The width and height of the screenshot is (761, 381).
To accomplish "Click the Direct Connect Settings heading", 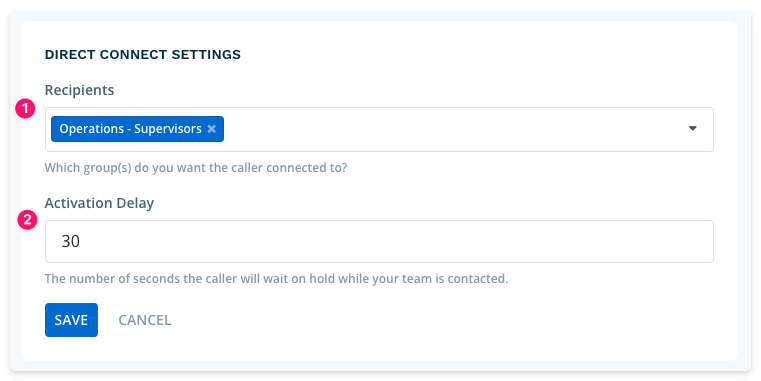I will tap(143, 54).
